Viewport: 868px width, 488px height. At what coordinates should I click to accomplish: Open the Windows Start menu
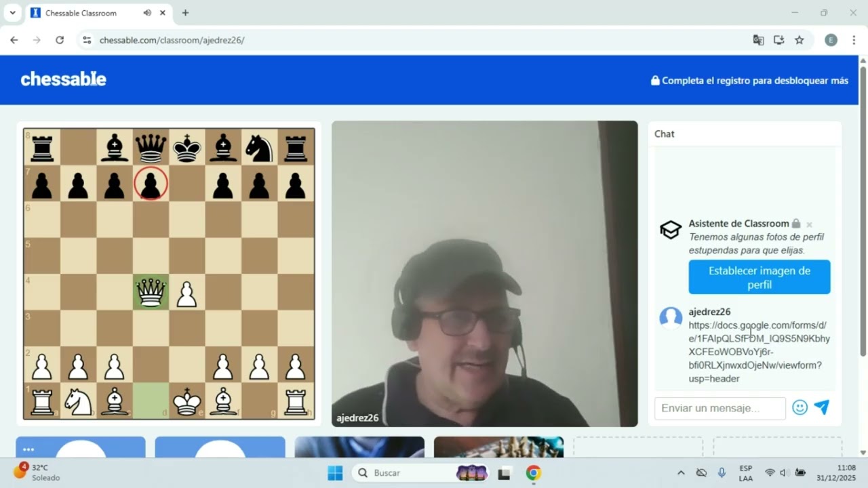(x=335, y=472)
